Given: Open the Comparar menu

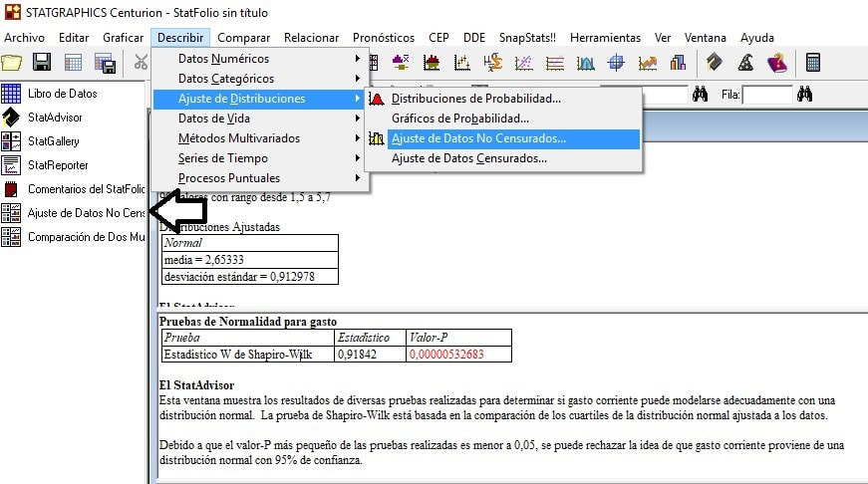Looking at the screenshot, I should pos(243,38).
